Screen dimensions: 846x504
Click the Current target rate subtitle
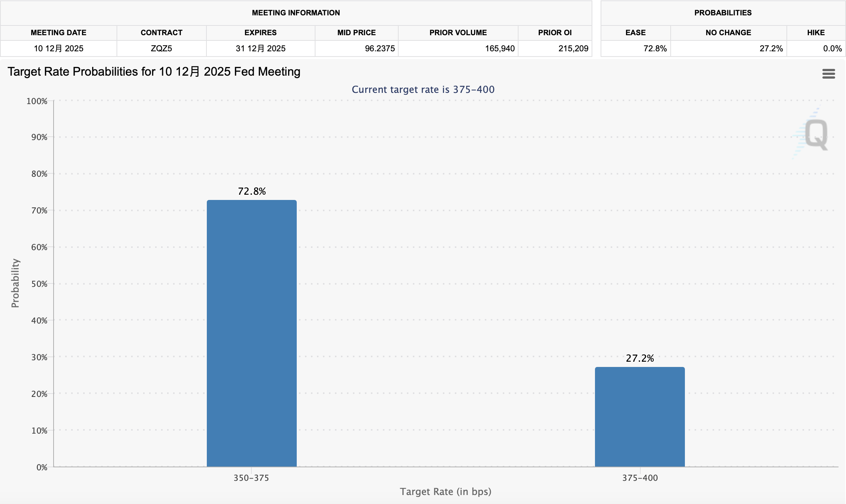423,89
